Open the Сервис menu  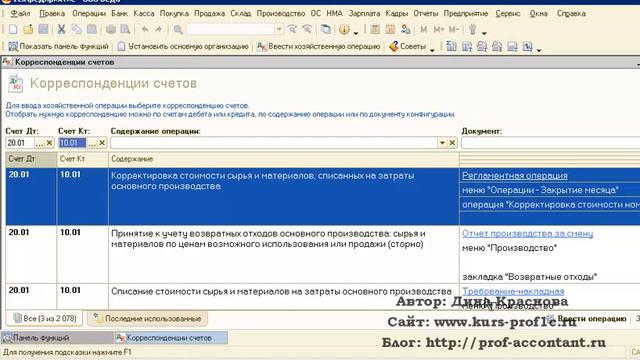(508, 13)
